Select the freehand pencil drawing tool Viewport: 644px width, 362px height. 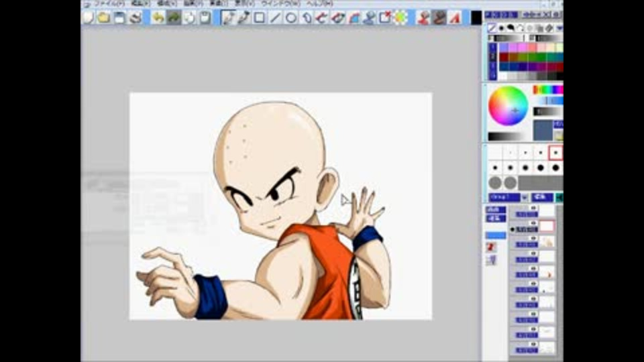click(x=228, y=17)
